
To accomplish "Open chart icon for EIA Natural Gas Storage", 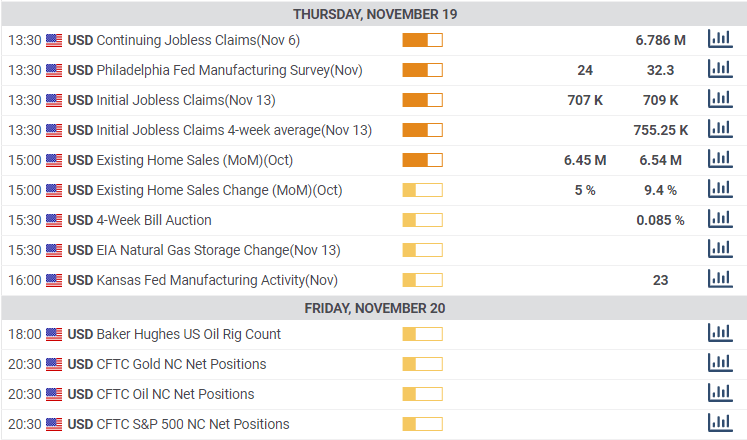I will [x=718, y=250].
